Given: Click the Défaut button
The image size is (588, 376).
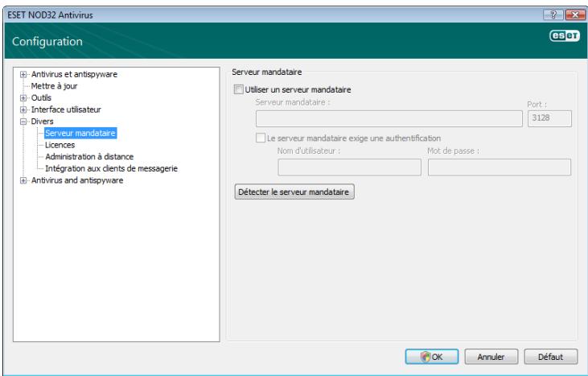Looking at the screenshot, I should [551, 357].
